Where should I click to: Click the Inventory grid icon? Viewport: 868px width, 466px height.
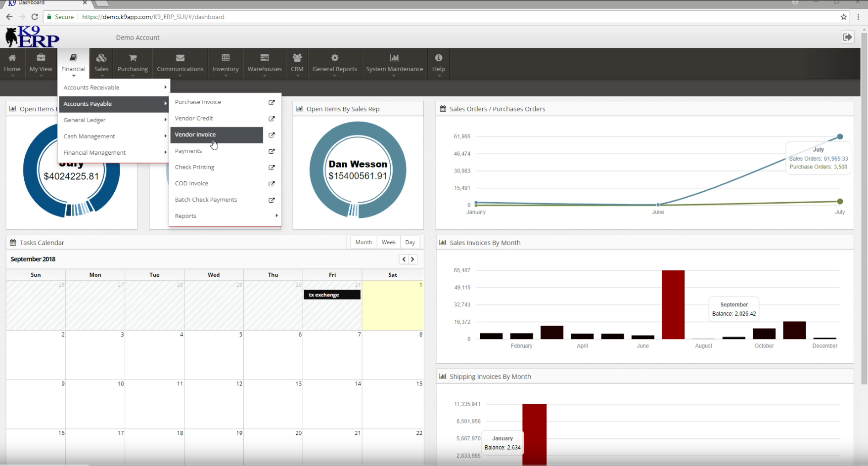[226, 58]
